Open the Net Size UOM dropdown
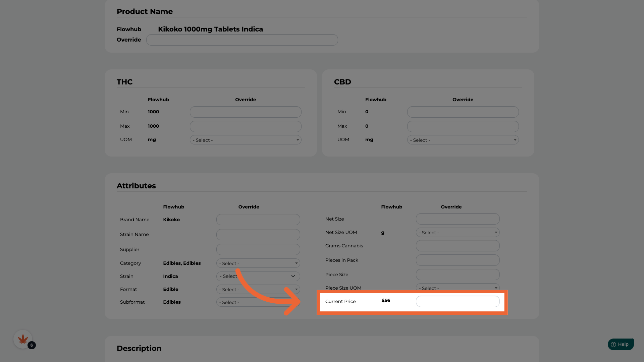The height and width of the screenshot is (362, 644). (x=458, y=233)
